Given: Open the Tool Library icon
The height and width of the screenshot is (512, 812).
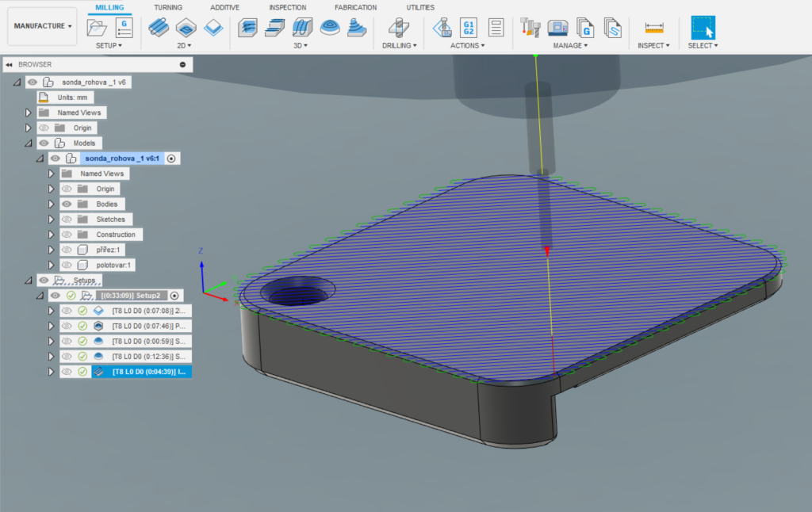Looking at the screenshot, I should (x=530, y=27).
